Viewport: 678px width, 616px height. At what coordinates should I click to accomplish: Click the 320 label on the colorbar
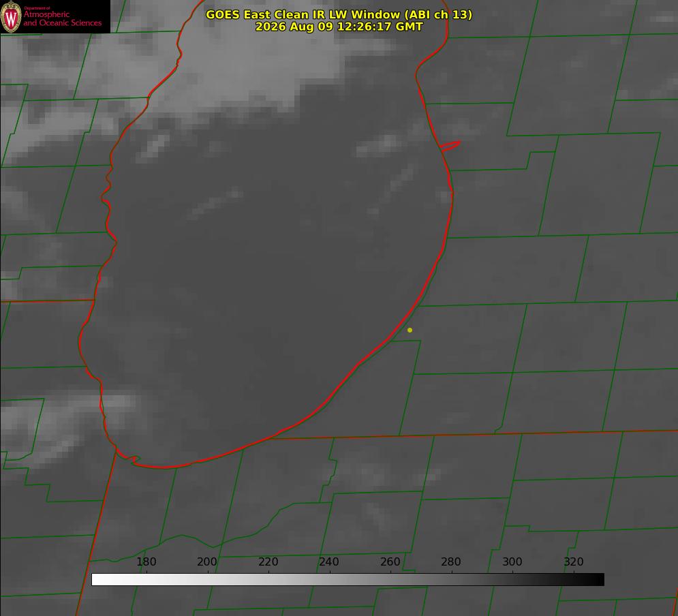pos(574,561)
